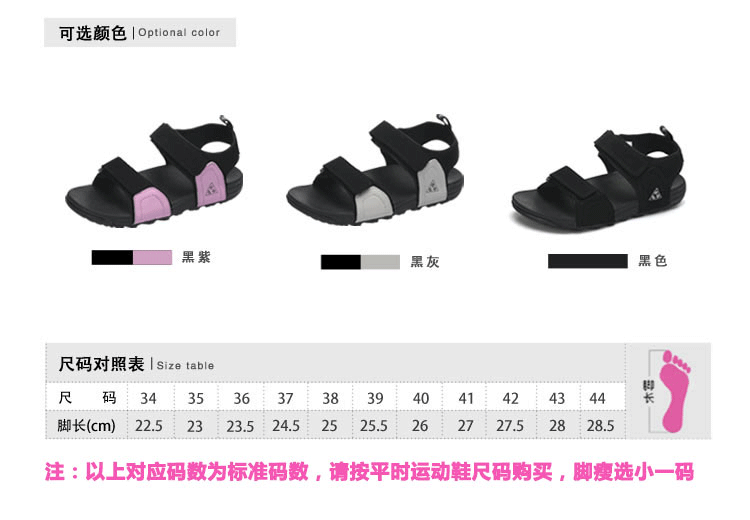Click the black-purple sandal image
The width and height of the screenshot is (750, 520).
point(154,171)
